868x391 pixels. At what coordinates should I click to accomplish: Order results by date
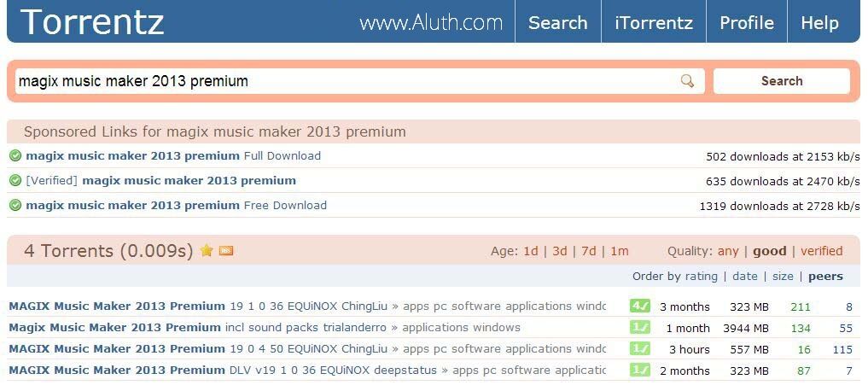[x=744, y=276]
